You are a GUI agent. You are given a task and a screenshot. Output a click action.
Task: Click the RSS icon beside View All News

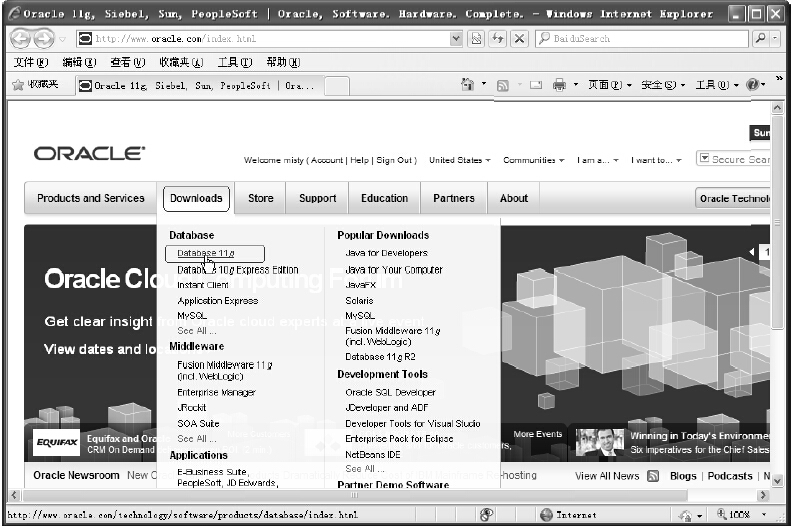[653, 476]
